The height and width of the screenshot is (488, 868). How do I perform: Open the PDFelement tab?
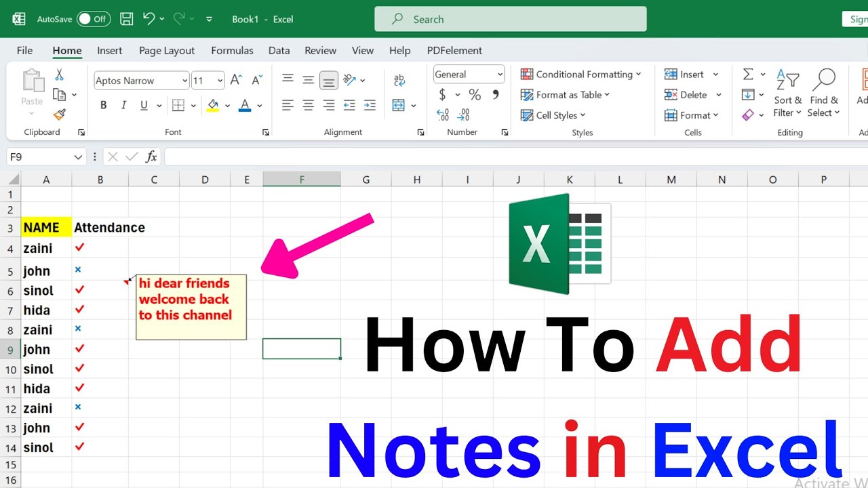(454, 50)
